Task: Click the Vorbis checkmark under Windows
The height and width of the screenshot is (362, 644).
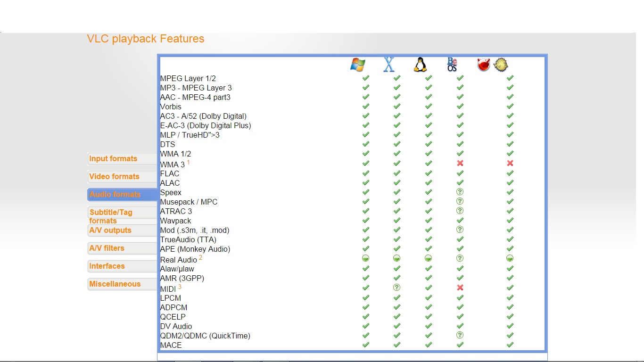Action: click(365, 106)
